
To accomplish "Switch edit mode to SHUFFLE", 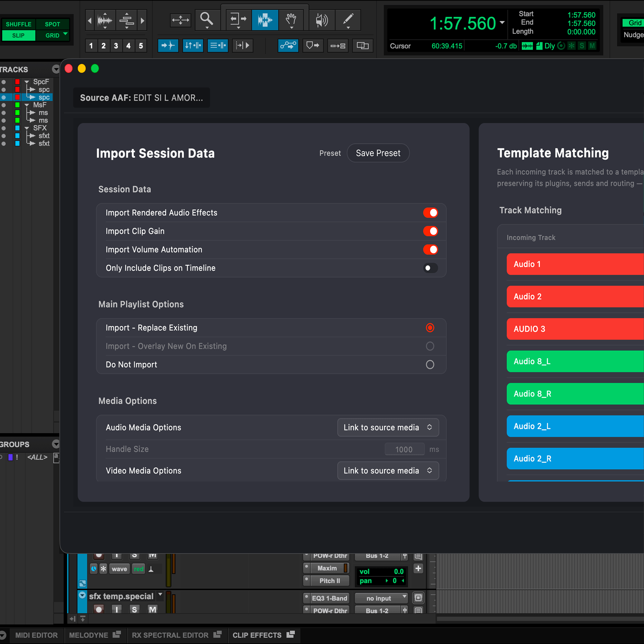I will coord(18,24).
